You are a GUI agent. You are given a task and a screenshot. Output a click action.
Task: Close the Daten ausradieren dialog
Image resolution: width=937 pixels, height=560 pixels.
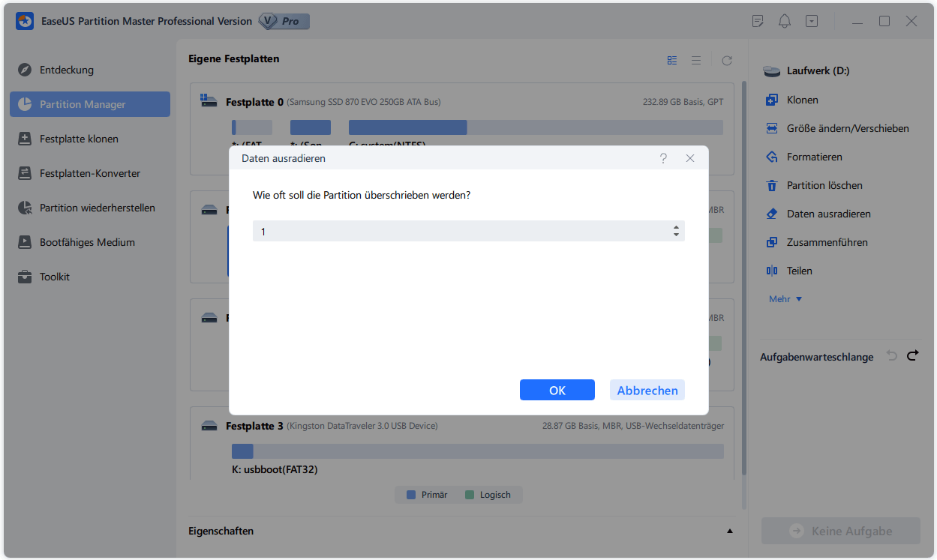[x=690, y=159]
